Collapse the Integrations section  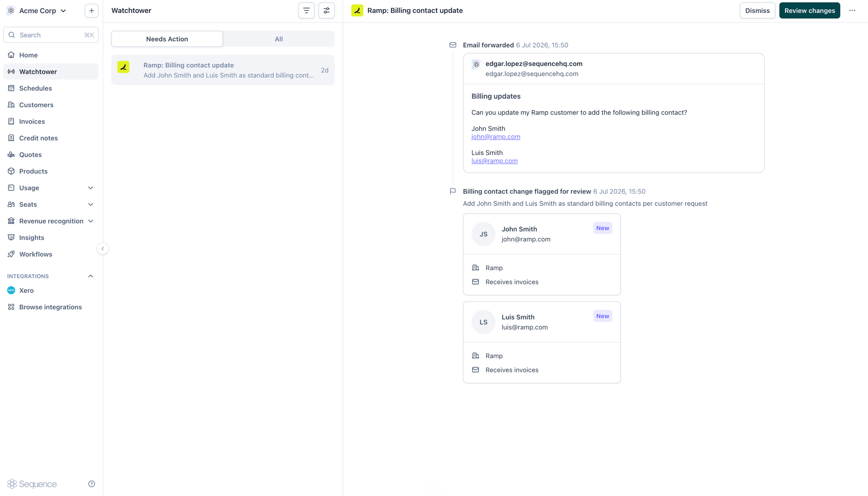click(91, 276)
